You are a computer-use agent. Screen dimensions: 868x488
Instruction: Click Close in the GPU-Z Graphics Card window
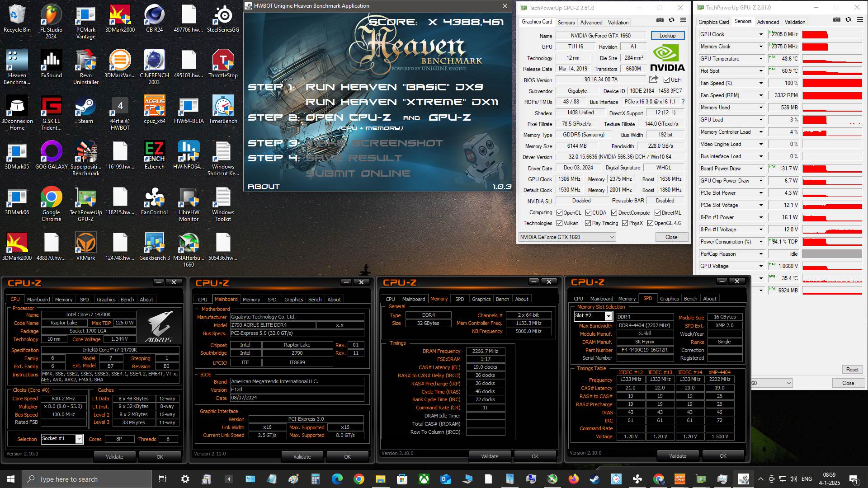[x=671, y=237]
